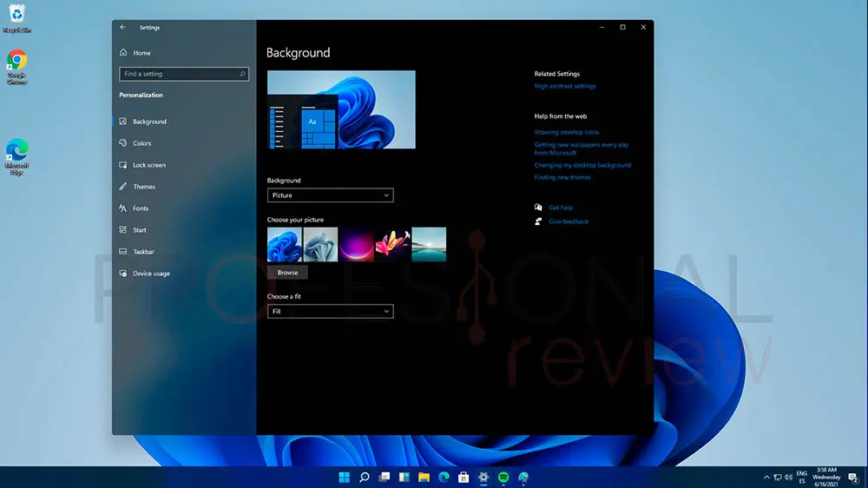Viewport: 868px width, 488px height.
Task: Select the Microsoft Edge desktop icon
Action: (17, 157)
